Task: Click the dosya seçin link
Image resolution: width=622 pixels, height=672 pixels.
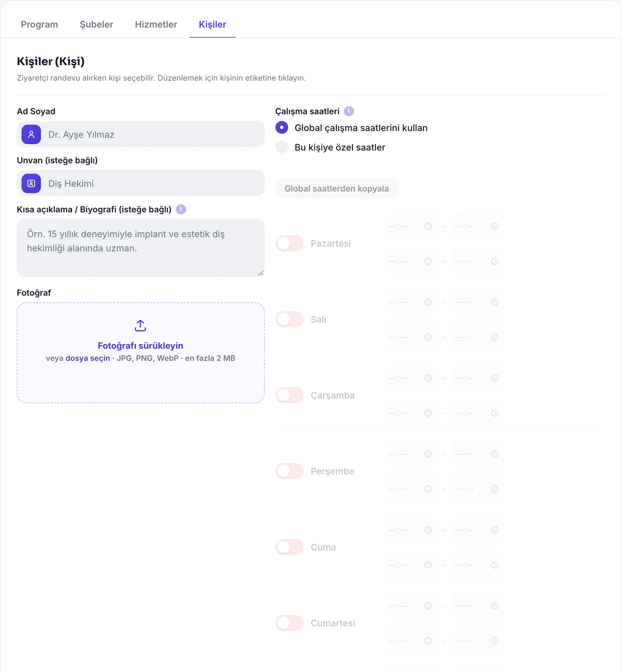Action: coord(88,358)
